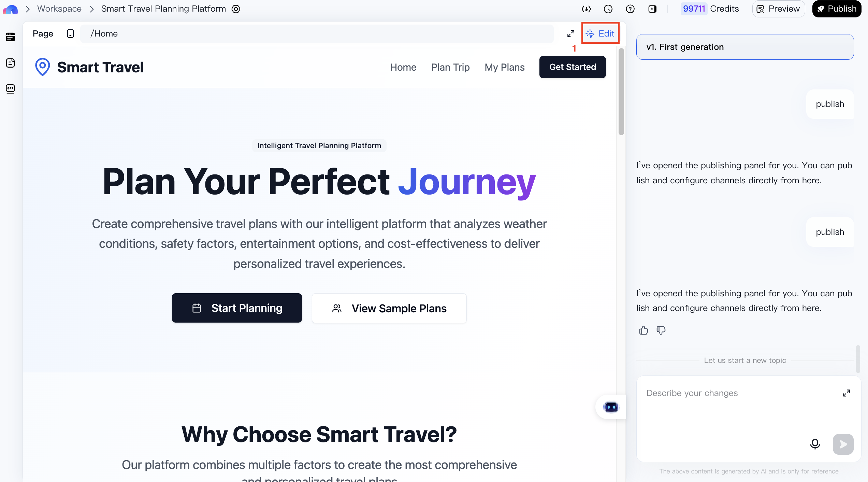This screenshot has height=482, width=868.
Task: Collapse the right chat panel icon
Action: pos(653,9)
